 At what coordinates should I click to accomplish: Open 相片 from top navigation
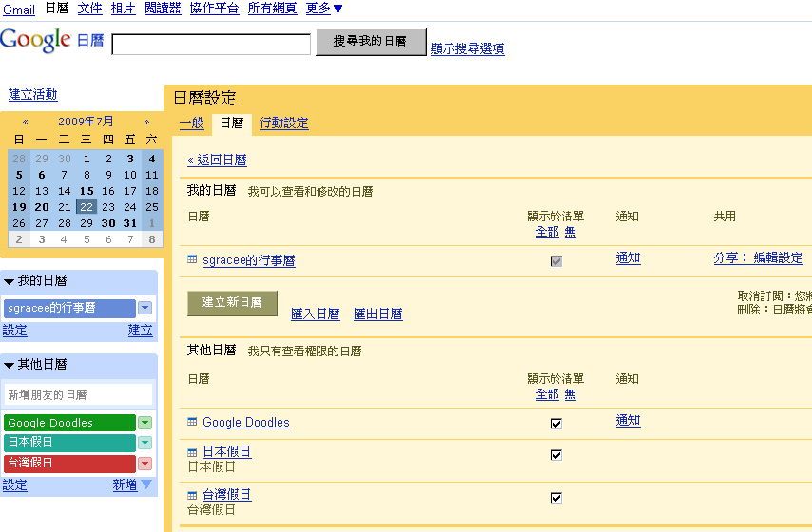point(124,9)
